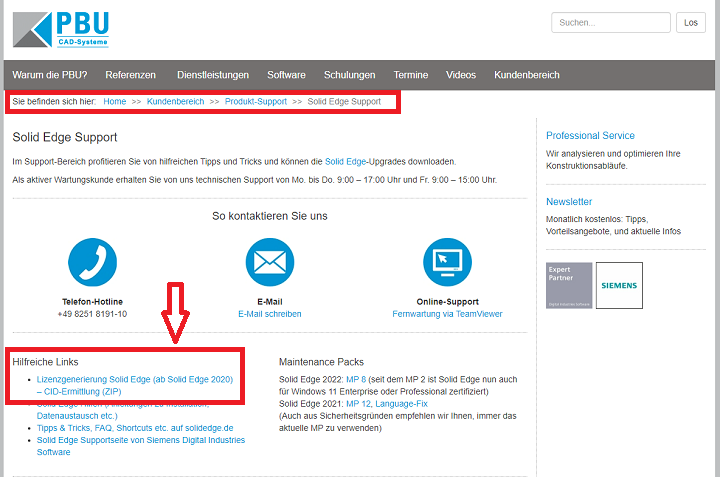Screen dimensions: 720x477
Task: Open 'Fernwartung via TeamViewer' link
Action: coord(447,314)
